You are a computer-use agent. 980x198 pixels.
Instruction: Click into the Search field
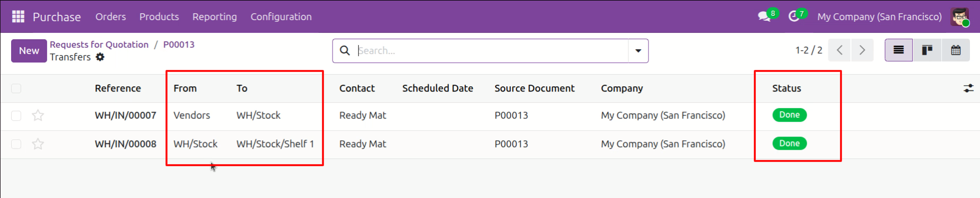(492, 51)
